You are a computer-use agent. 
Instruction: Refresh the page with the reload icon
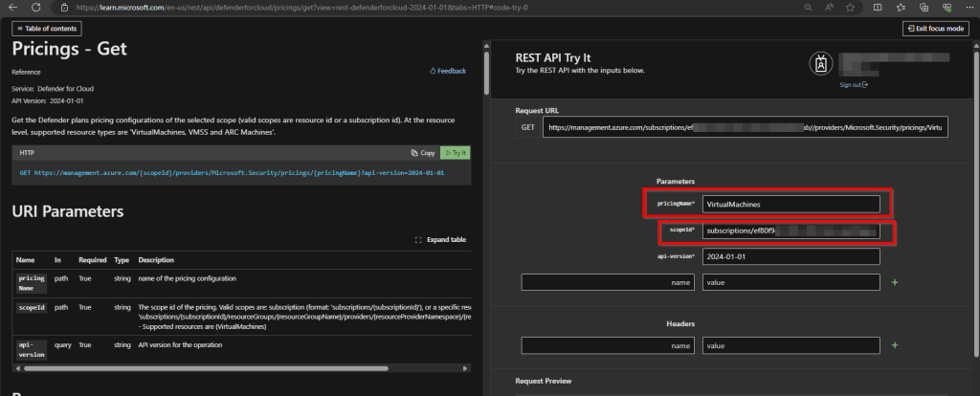coord(36,7)
